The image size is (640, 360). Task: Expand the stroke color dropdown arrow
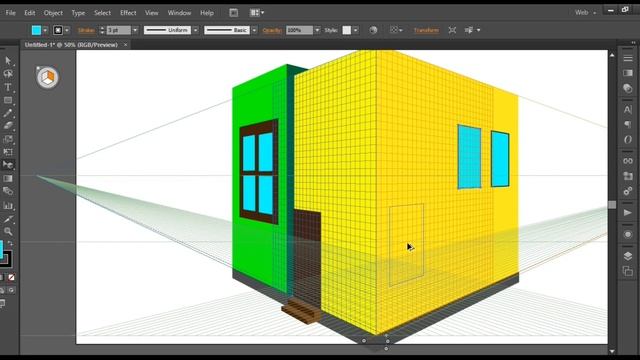click(x=67, y=30)
